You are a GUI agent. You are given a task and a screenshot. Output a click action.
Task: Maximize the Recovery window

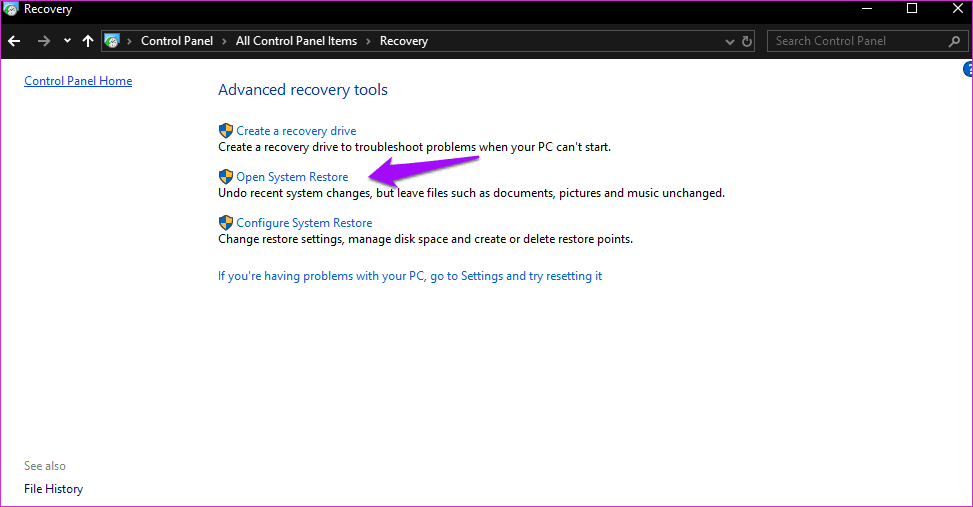click(x=912, y=9)
